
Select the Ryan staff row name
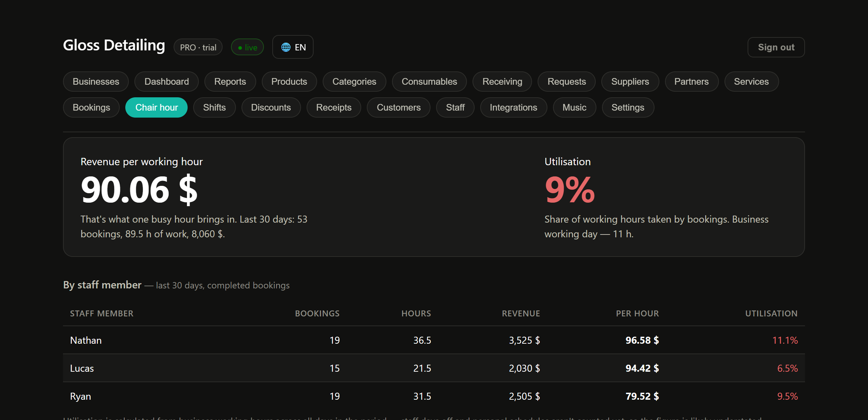(x=80, y=396)
